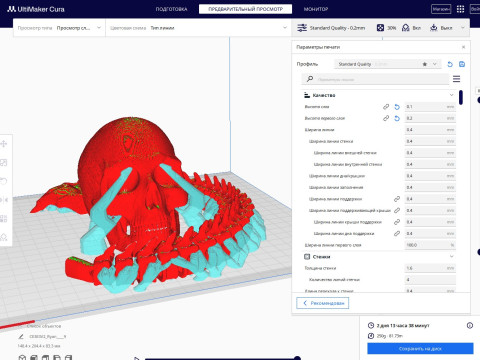
Task: Click link icon beside Ширина линии дна поддержки
Action: [397, 233]
